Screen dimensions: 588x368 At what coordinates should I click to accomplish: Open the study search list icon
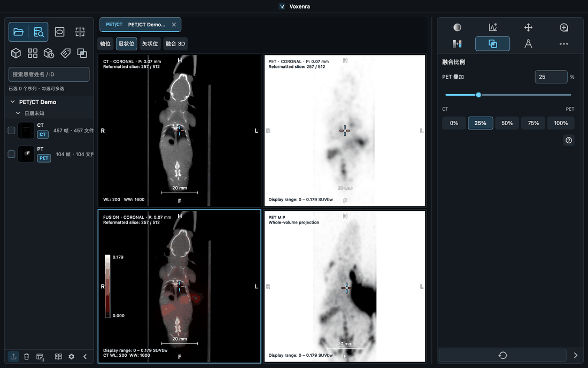point(38,32)
